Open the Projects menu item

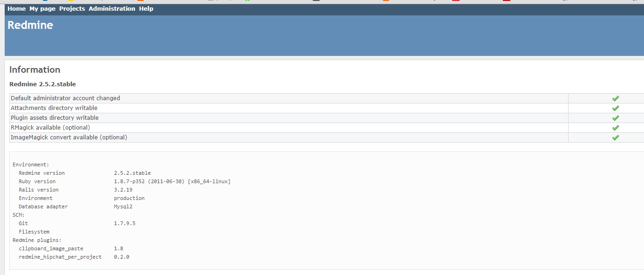coord(72,9)
